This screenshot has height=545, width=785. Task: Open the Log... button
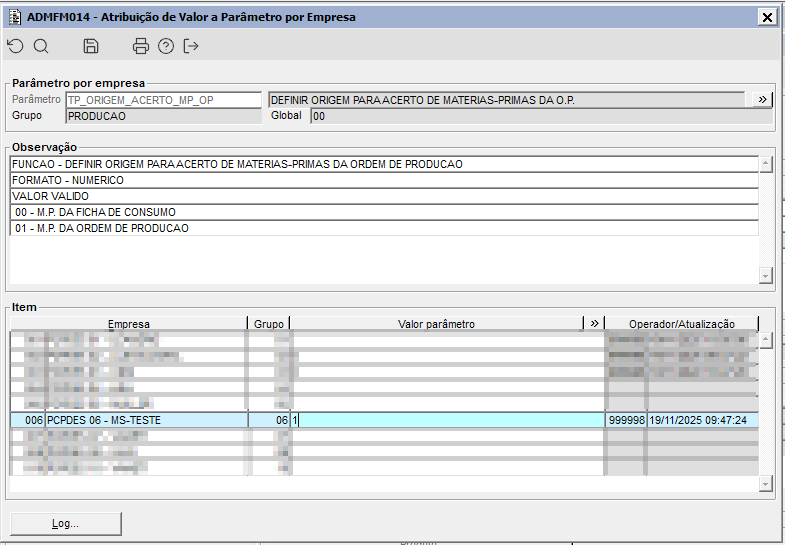point(66,523)
